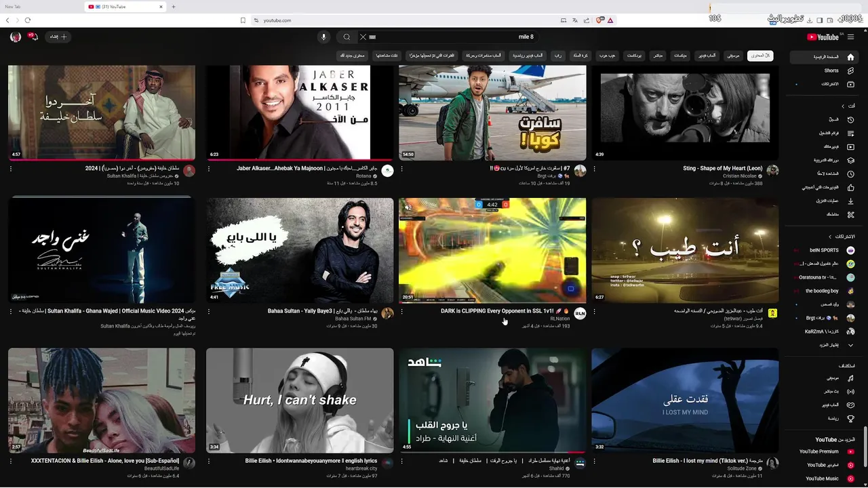Viewport: 868px width, 488px height.
Task: Open the Home page sidebar icon
Action: point(850,57)
